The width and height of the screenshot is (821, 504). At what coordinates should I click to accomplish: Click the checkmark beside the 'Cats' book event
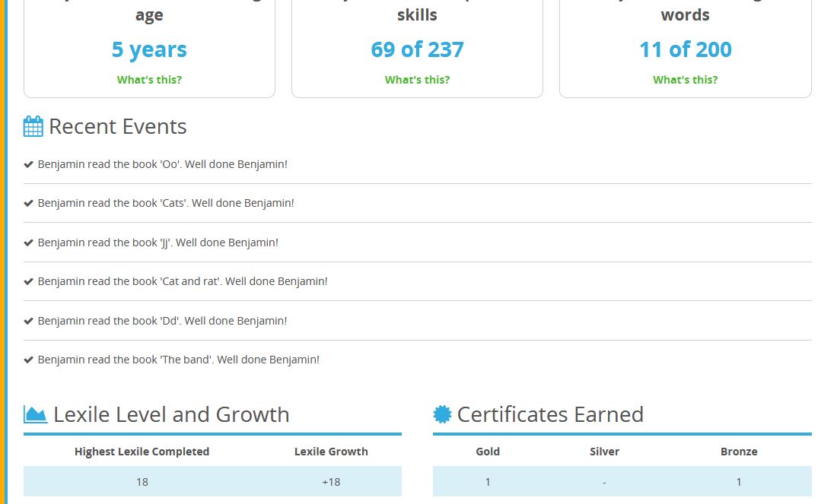pyautogui.click(x=29, y=203)
